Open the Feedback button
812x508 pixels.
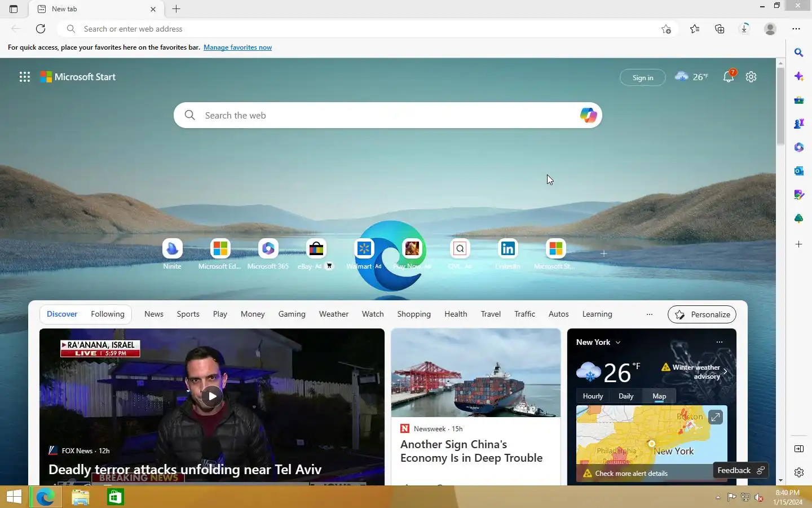point(740,470)
